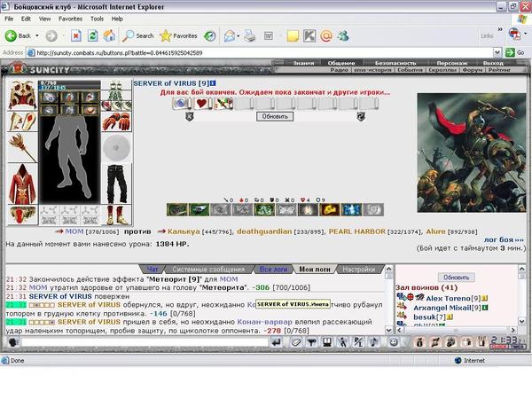532x399 pixels.
Task: Click opponent name PEARL HARBOR
Action: click(x=357, y=231)
